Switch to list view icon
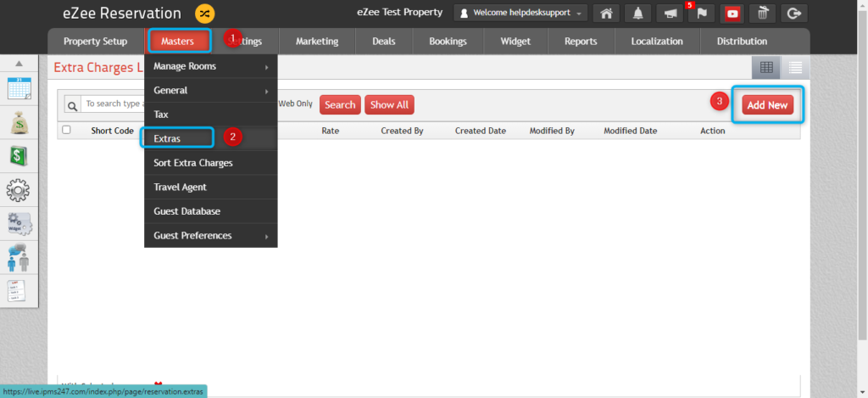 (795, 68)
